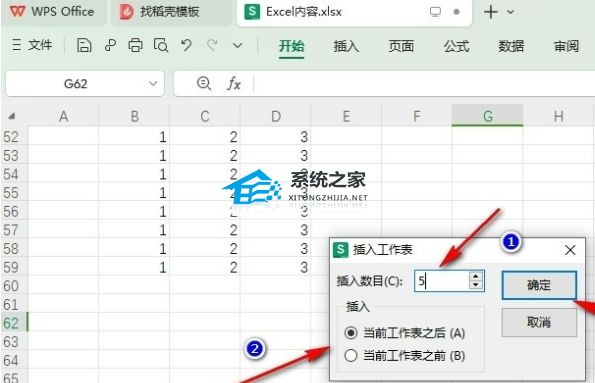Click cell D57 containing 3
Screen dimensions: 595x383
pos(275,230)
